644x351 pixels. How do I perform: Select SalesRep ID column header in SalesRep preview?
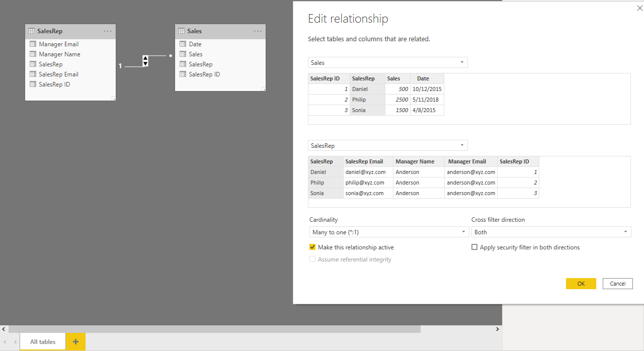[518, 161]
